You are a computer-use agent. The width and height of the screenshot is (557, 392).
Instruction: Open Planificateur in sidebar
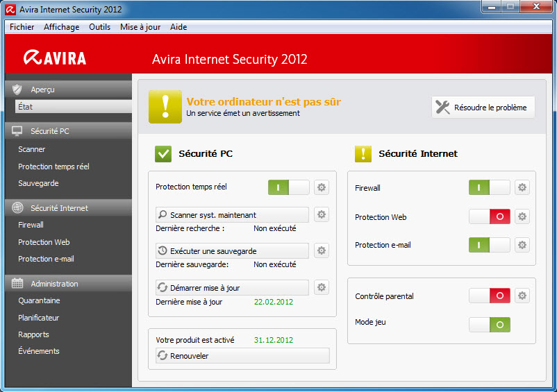[x=39, y=318]
